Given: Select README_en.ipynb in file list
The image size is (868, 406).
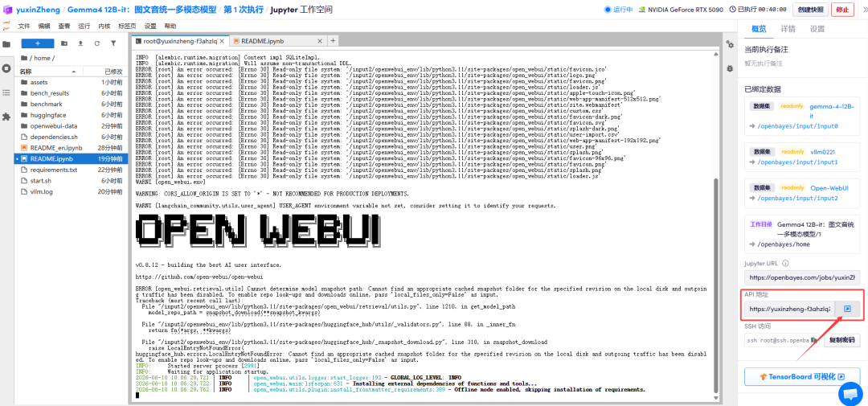Looking at the screenshot, I should pos(72,148).
